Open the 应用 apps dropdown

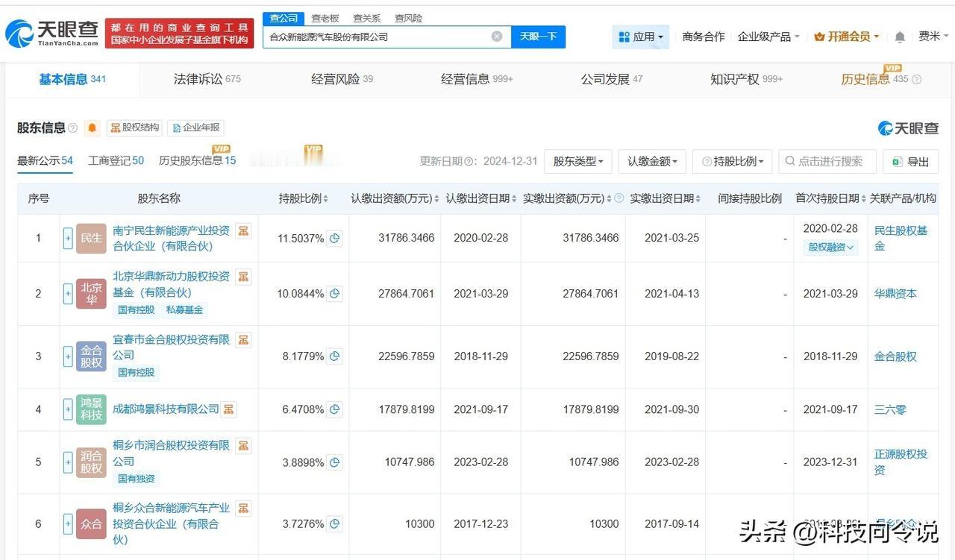[x=641, y=37]
